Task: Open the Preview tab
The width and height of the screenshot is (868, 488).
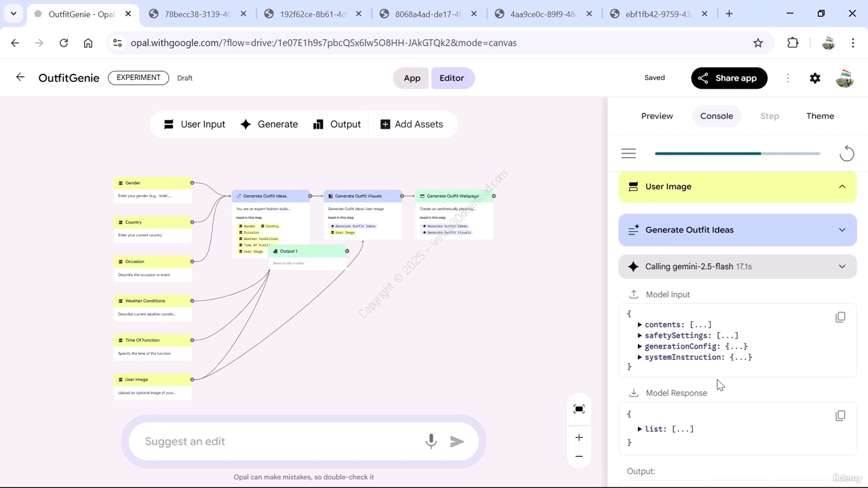Action: (657, 116)
